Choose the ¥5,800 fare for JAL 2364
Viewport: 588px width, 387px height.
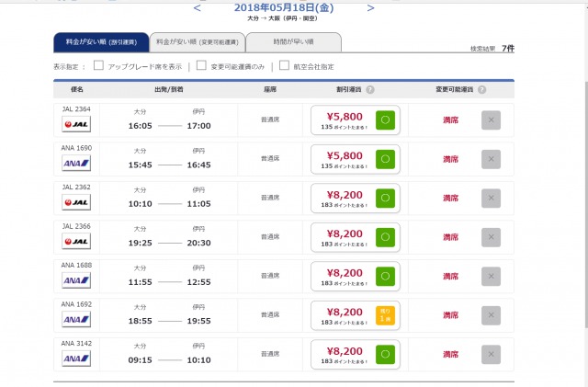point(356,120)
